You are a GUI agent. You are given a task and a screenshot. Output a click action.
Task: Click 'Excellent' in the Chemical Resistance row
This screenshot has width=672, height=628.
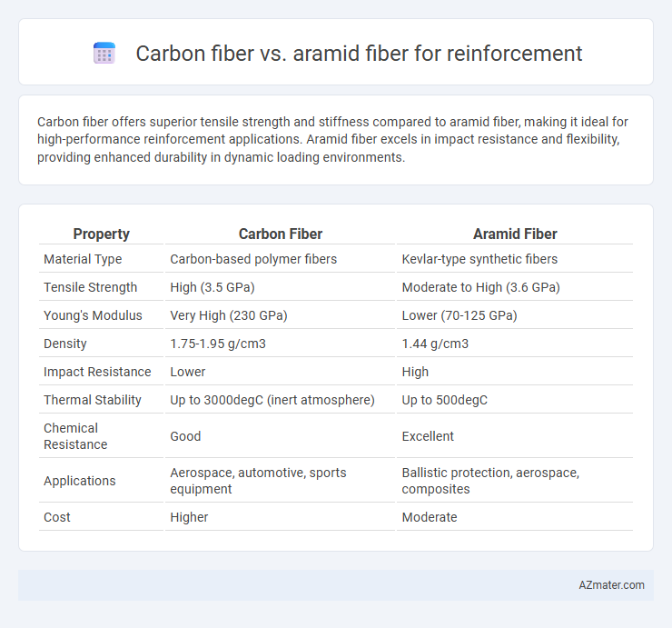(428, 436)
